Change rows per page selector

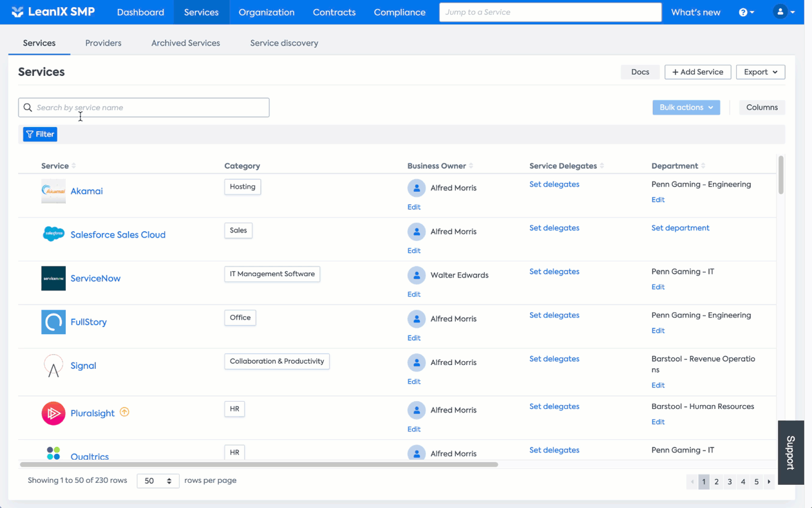(158, 481)
